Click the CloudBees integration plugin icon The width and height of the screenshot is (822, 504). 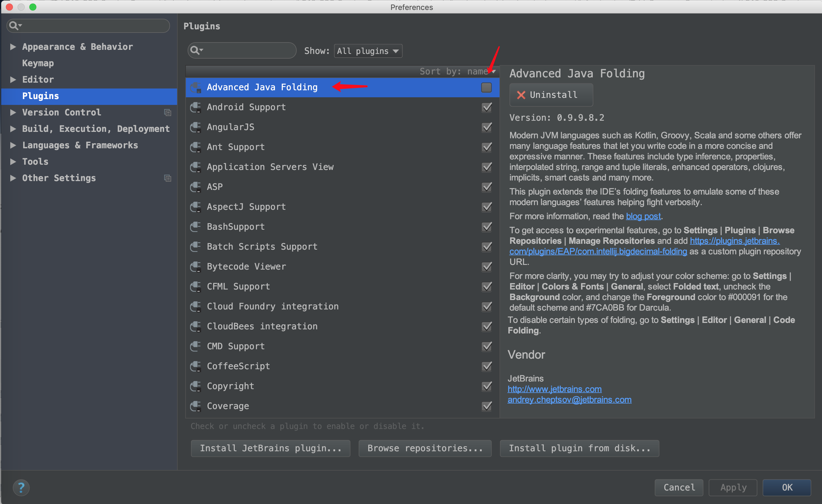(196, 326)
